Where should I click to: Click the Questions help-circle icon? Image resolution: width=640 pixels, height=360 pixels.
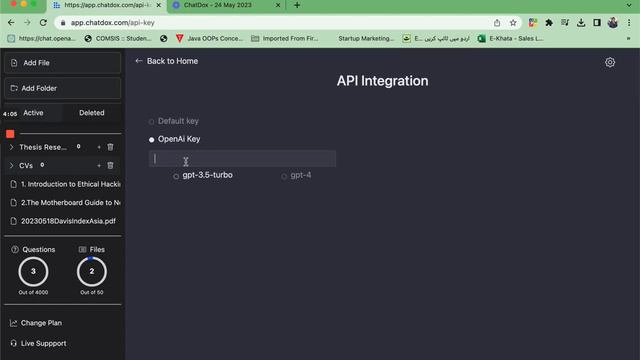(15, 249)
